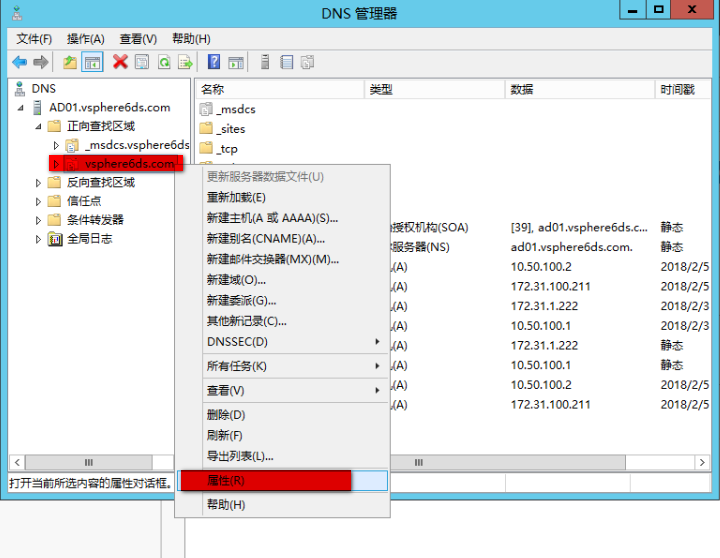Open the 查看(V) context submenu
The image size is (720, 558).
[x=282, y=390]
